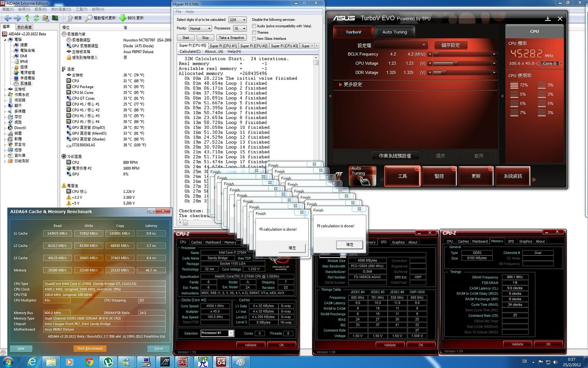Open pi digits 32M dropdown

(x=237, y=20)
